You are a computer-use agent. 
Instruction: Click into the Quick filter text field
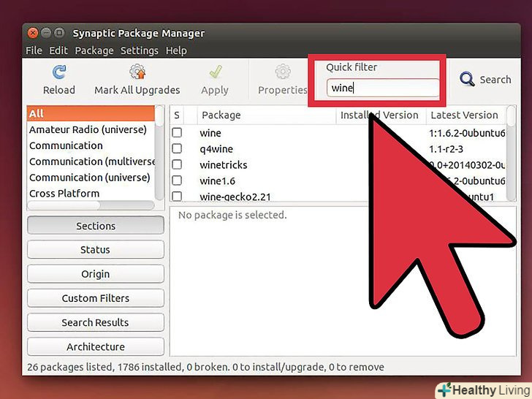[x=383, y=88]
